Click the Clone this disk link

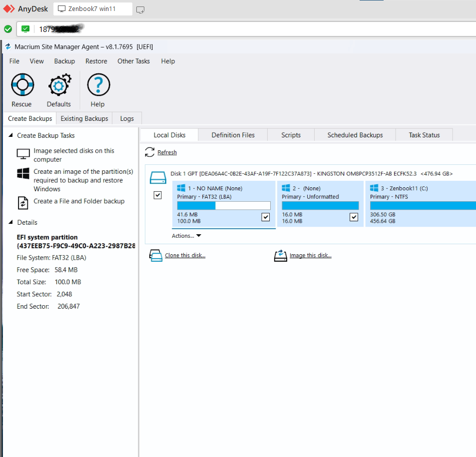coord(185,255)
